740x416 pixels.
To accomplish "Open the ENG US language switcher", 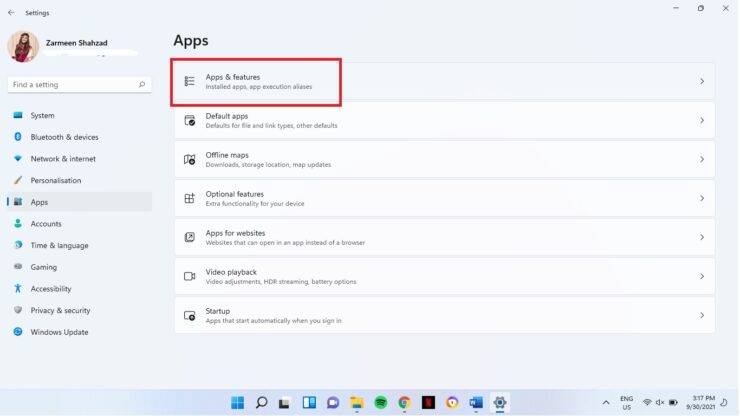I will point(626,403).
